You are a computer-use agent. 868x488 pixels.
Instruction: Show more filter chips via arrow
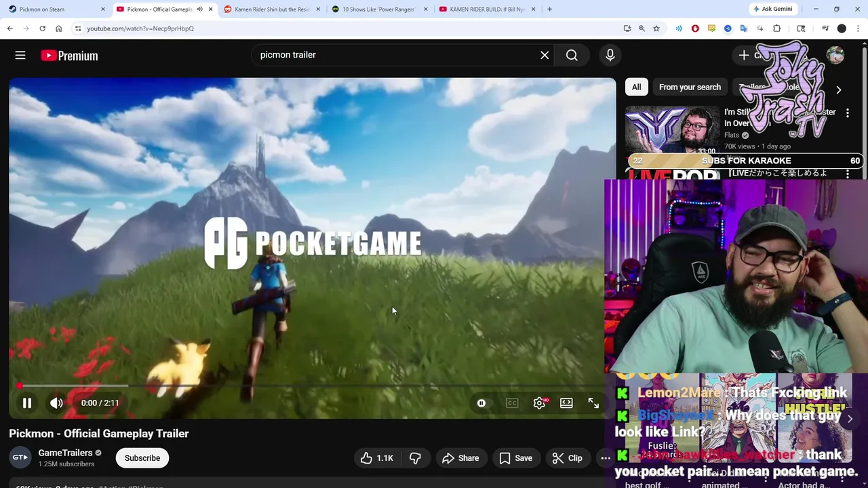[x=838, y=89]
